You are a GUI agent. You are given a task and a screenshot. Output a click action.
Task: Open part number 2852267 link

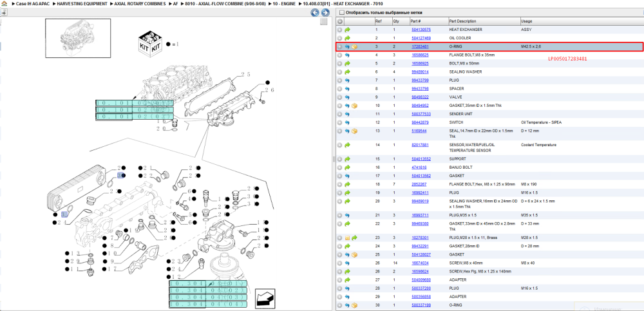(x=419, y=184)
